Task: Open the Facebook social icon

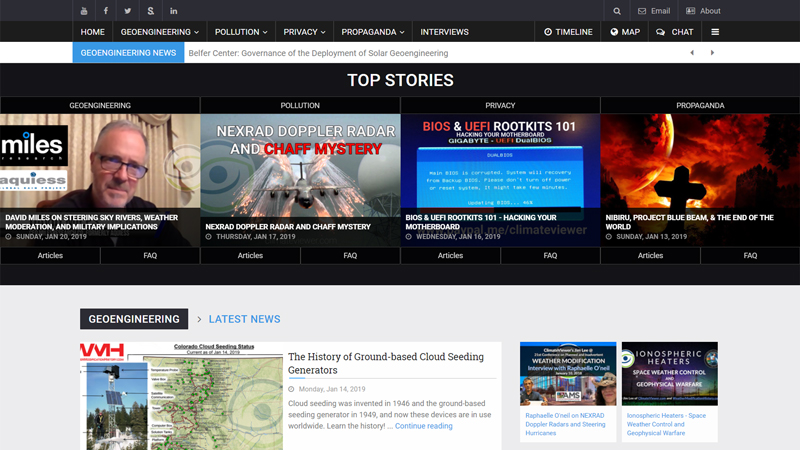Action: point(106,11)
